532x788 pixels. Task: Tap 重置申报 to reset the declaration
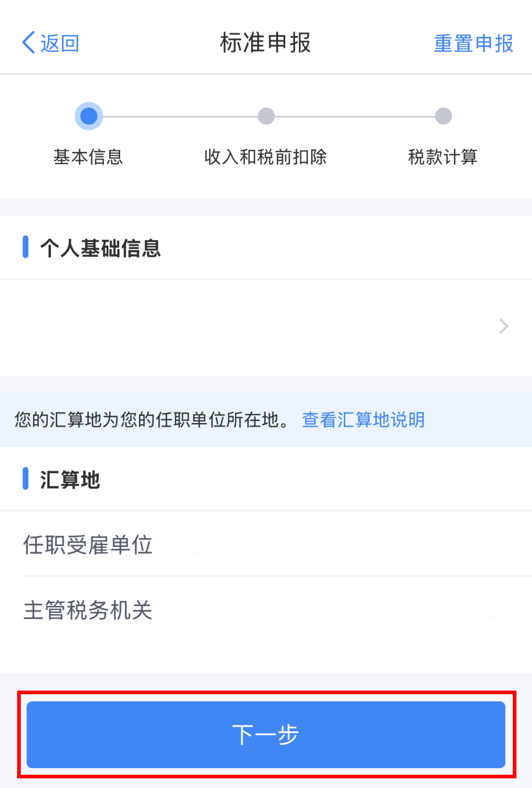coord(473,44)
